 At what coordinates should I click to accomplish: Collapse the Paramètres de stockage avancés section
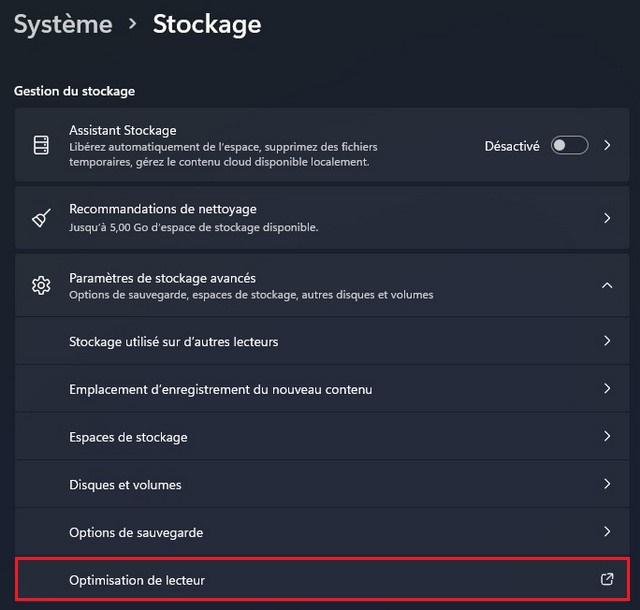(x=607, y=286)
